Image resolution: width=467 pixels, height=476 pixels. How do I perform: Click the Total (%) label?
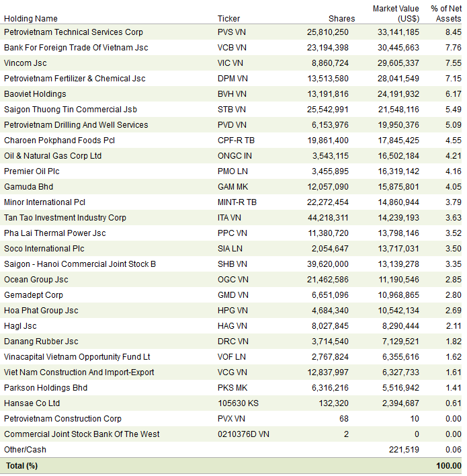coord(22,467)
